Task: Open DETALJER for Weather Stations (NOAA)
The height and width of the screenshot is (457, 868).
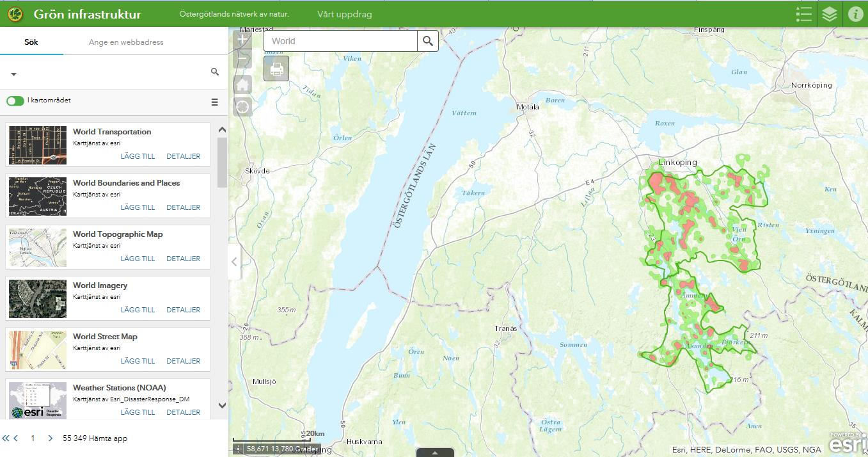Action: (183, 412)
